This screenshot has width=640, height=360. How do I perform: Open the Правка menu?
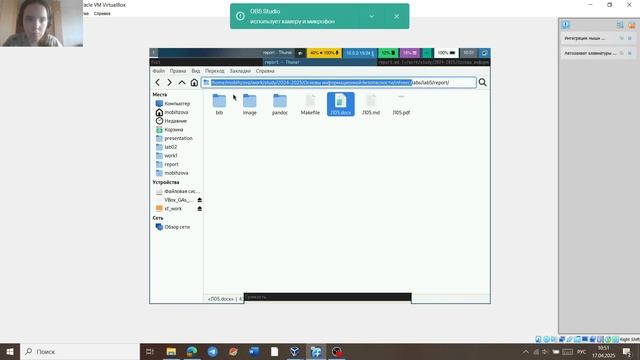pos(178,71)
